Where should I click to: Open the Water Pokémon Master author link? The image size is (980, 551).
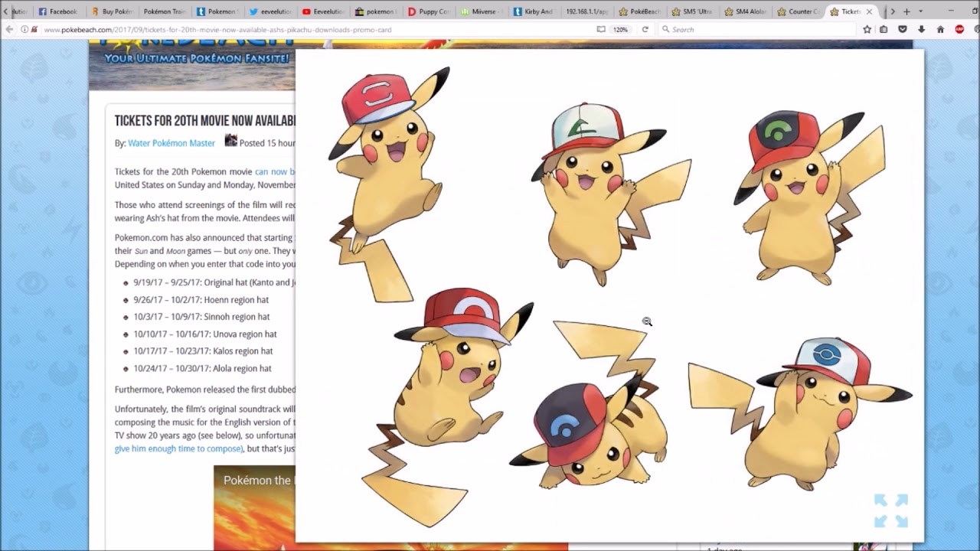pos(171,143)
